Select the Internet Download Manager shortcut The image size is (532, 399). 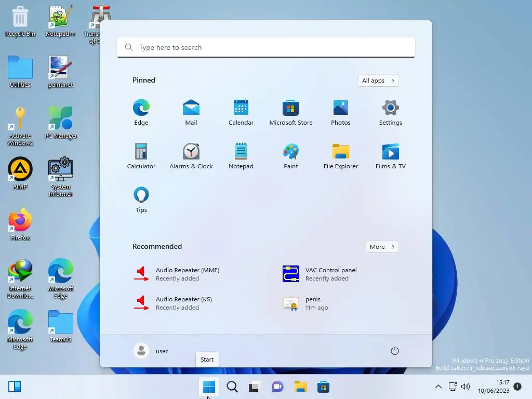(20, 279)
